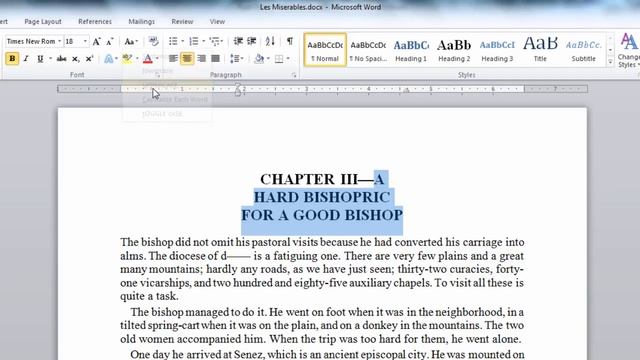Open the References tab
The height and width of the screenshot is (360, 640).
(95, 22)
